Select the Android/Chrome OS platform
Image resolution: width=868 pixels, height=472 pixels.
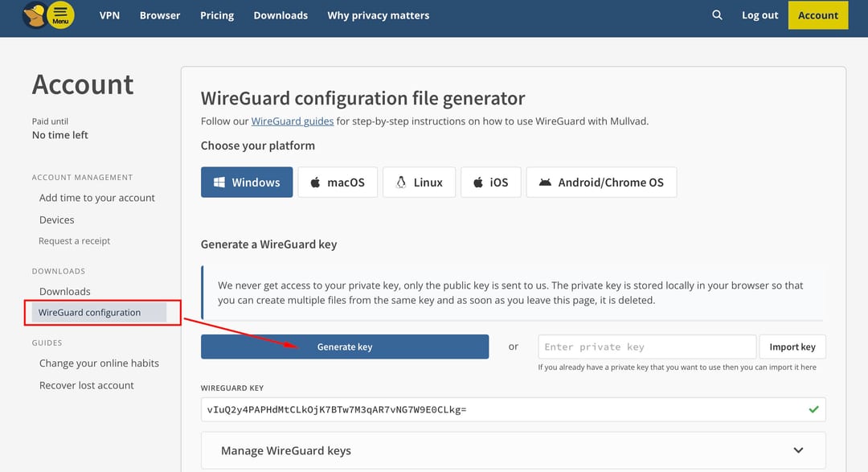pyautogui.click(x=602, y=183)
